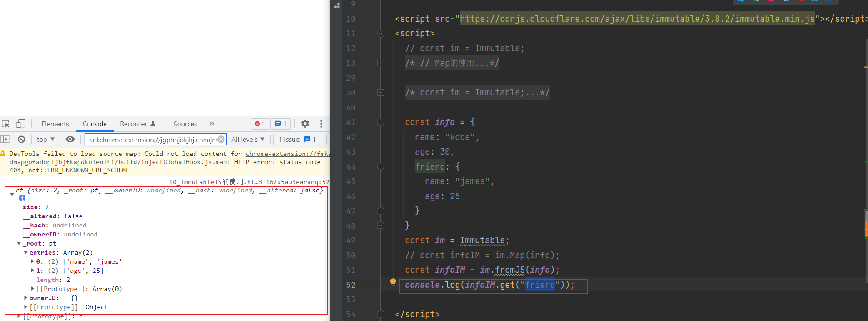Click the structure icon at the editor gutter top
Image resolution: width=868 pixels, height=321 pixels.
[x=337, y=5]
